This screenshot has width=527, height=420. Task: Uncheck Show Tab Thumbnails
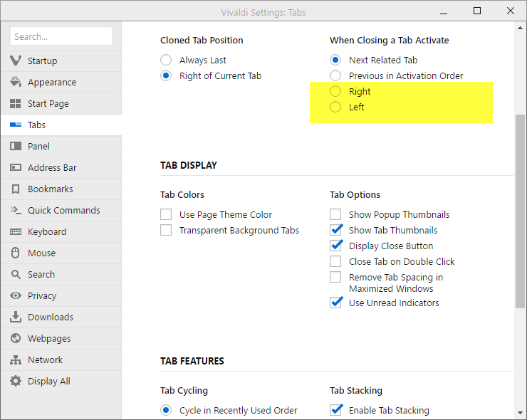tap(335, 230)
